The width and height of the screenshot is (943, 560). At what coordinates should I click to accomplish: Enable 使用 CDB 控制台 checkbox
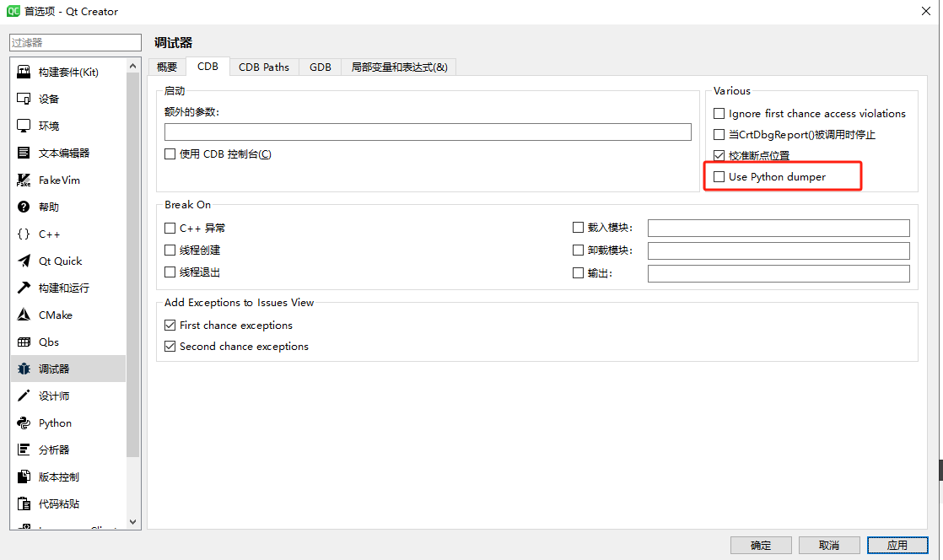pos(170,154)
